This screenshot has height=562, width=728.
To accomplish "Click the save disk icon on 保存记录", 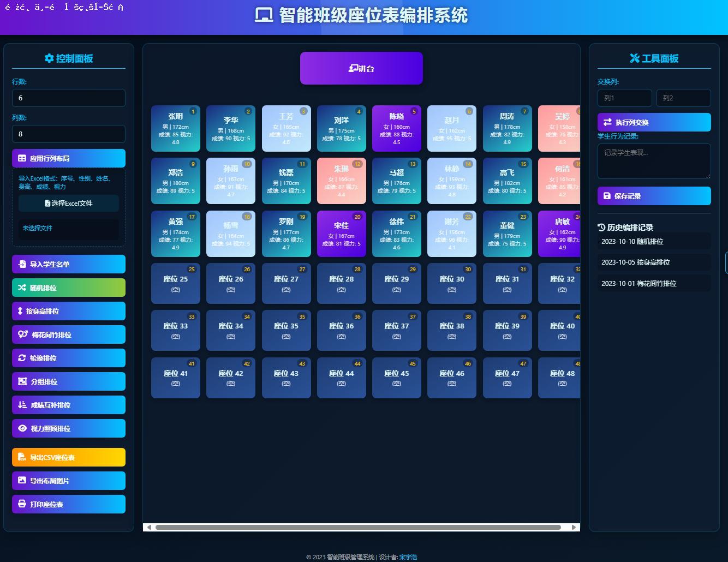I will point(607,196).
